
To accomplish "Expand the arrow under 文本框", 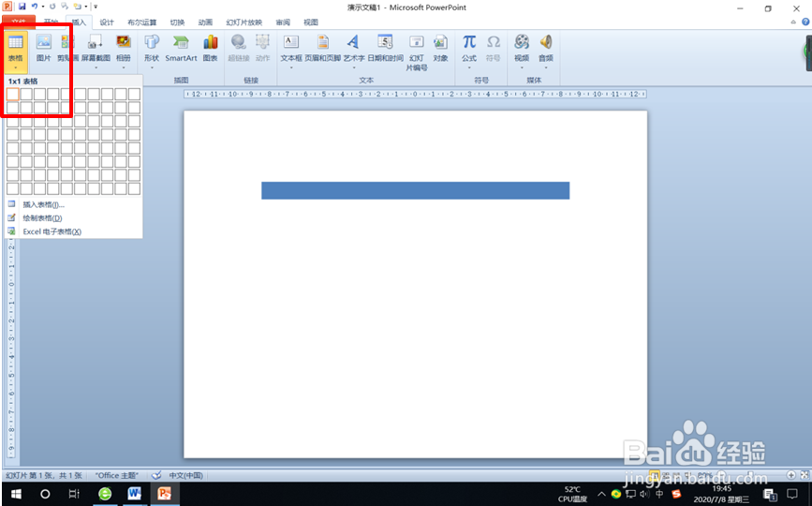I will pos(291,67).
